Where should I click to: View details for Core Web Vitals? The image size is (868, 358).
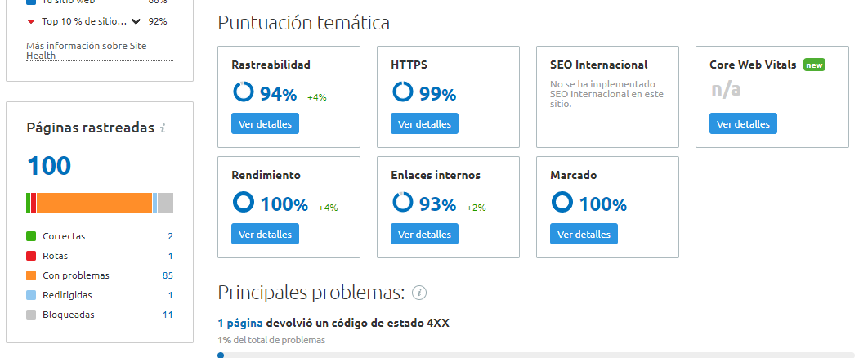click(x=744, y=124)
